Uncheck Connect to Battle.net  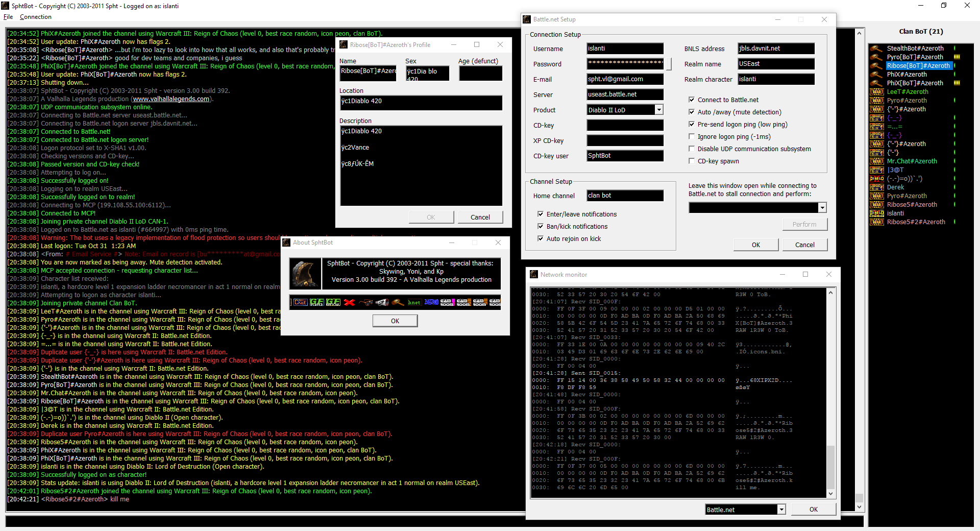coord(692,100)
